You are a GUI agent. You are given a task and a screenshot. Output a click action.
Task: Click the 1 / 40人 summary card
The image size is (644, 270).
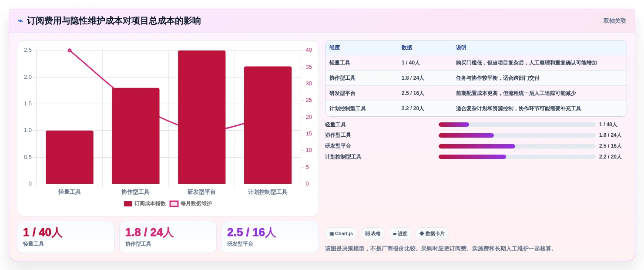point(66,237)
